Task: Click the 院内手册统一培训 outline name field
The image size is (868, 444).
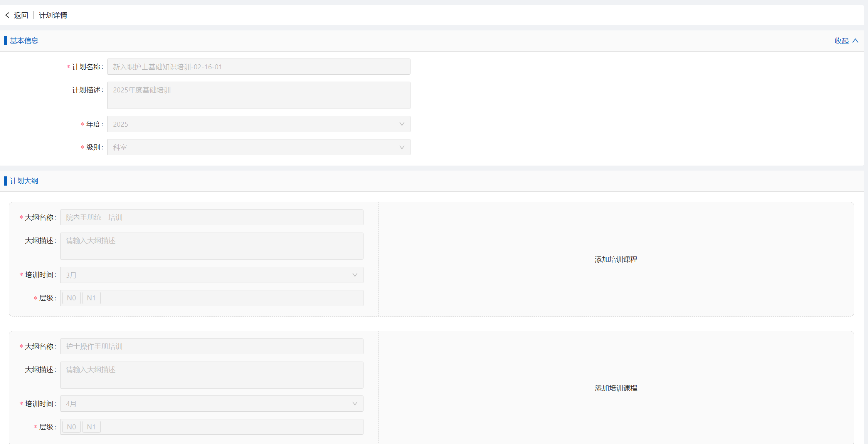Action: (x=211, y=218)
